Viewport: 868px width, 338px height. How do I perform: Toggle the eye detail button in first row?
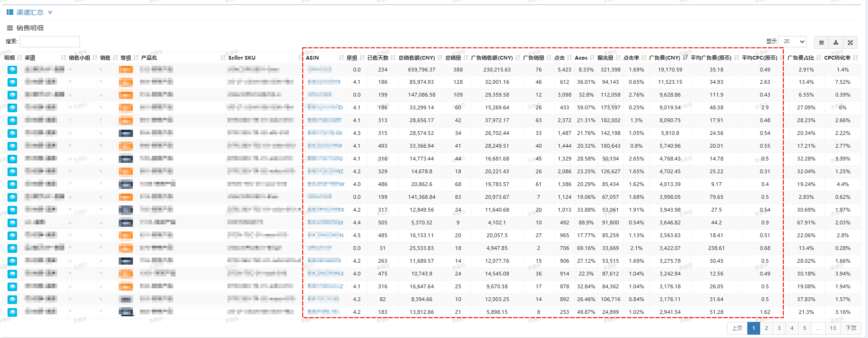point(12,70)
